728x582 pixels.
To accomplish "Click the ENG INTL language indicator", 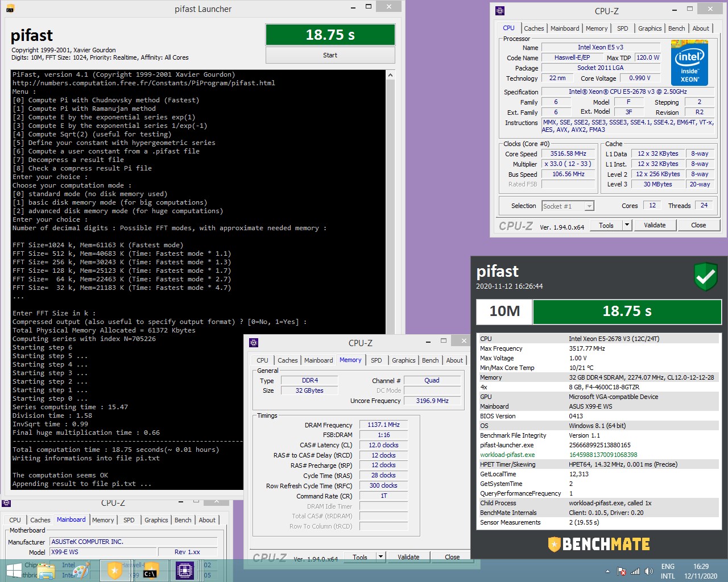I will [668, 571].
